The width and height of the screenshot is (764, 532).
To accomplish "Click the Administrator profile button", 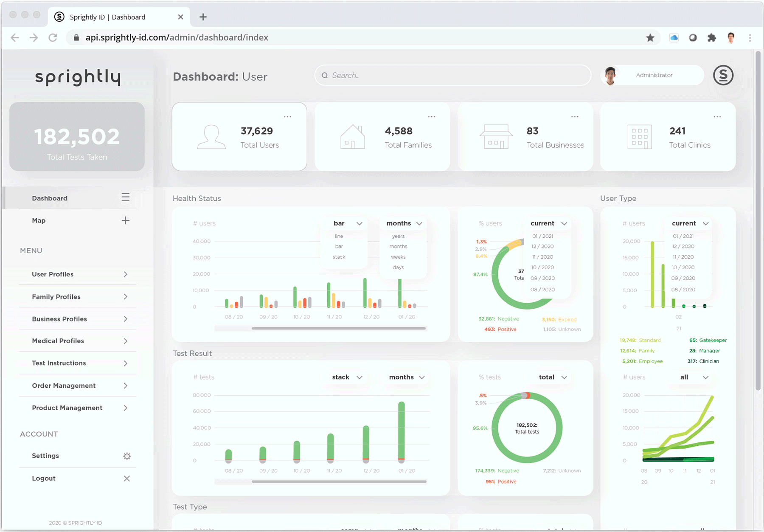I will click(x=653, y=75).
